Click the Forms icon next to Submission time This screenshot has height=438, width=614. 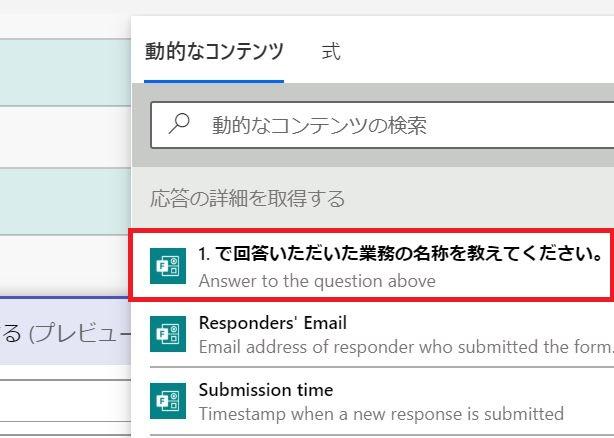[168, 401]
